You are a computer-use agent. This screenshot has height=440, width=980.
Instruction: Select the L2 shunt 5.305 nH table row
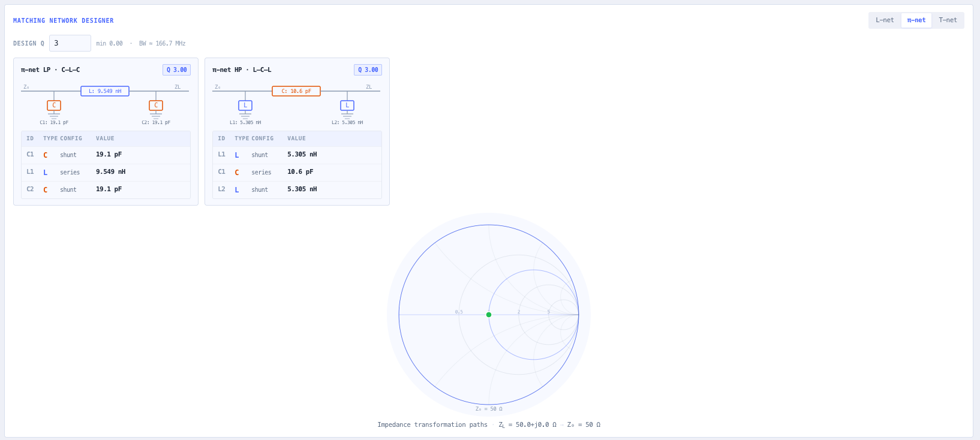[297, 189]
